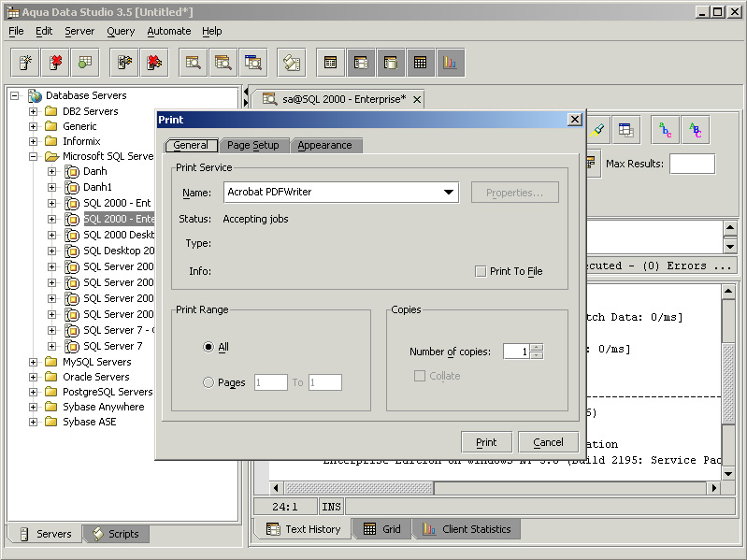Click the register new server toolbar icon
This screenshot has height=560, width=747.
point(26,63)
